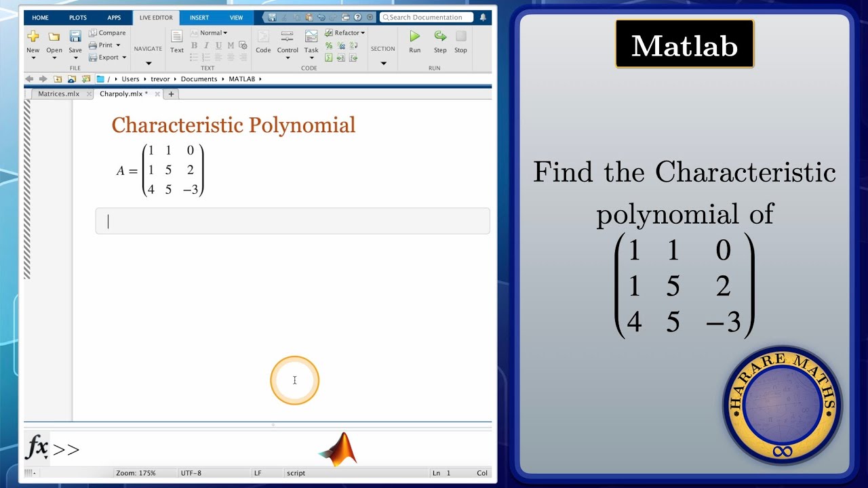Switch to the VIEW tab
This screenshot has width=868, height=488.
point(236,18)
